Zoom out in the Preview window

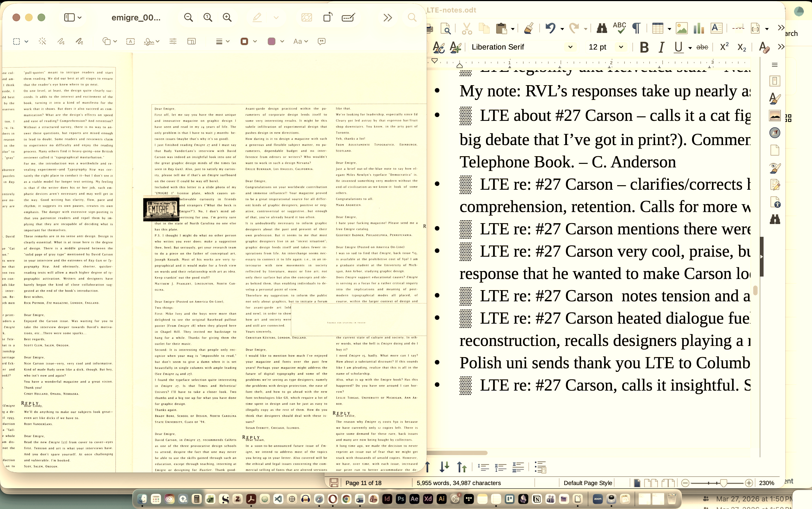(189, 17)
